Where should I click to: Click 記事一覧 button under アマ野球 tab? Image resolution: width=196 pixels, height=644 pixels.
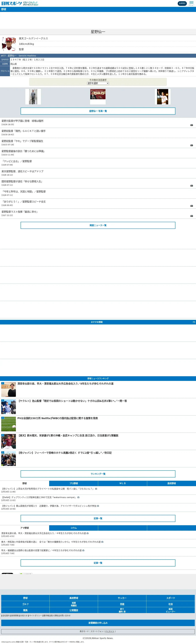(98, 563)
